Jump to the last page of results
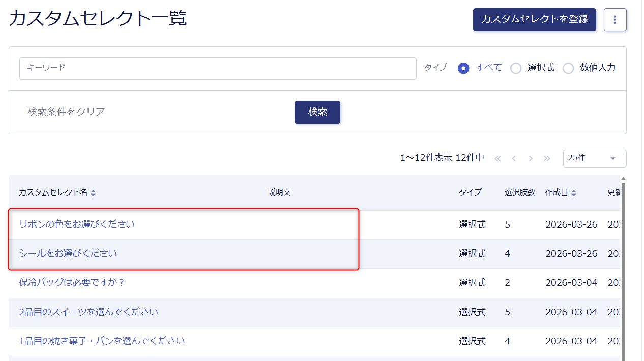Image resolution: width=644 pixels, height=361 pixels. (547, 158)
